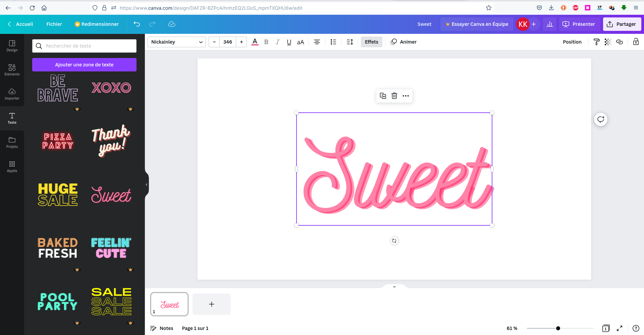The image size is (644, 335).
Task: Open the transparency checkerboard icon
Action: point(608,42)
